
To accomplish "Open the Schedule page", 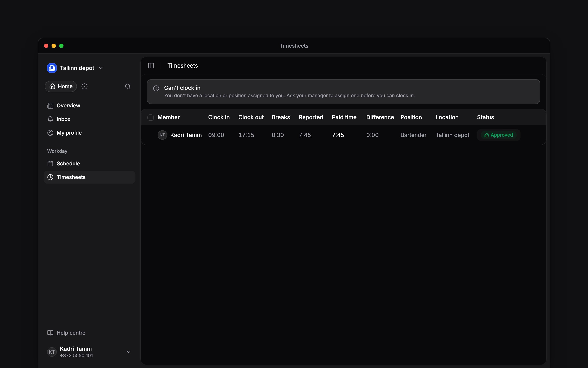I will 89,164.
